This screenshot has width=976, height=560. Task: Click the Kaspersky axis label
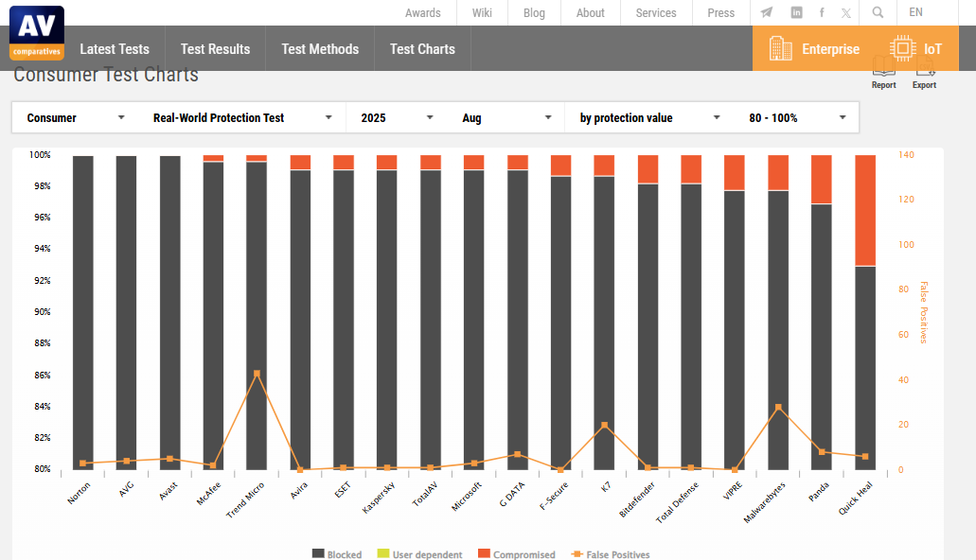pos(379,498)
